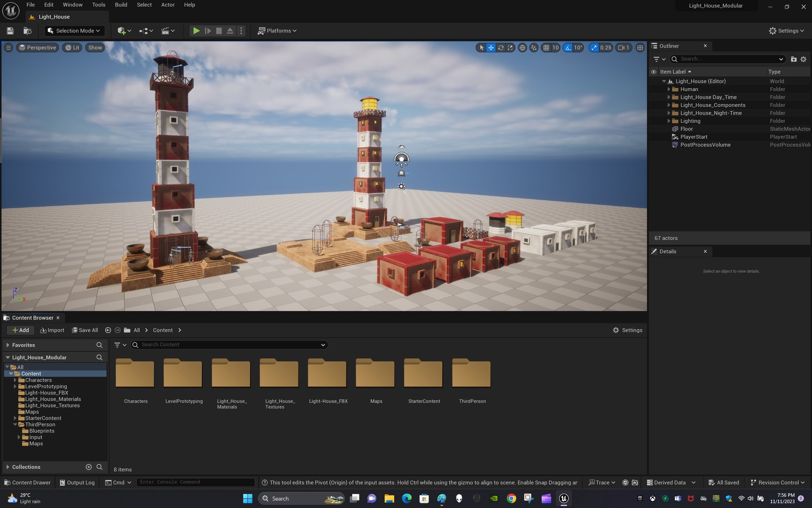Create new folder in Outliner
The image size is (812, 508).
[x=794, y=59]
